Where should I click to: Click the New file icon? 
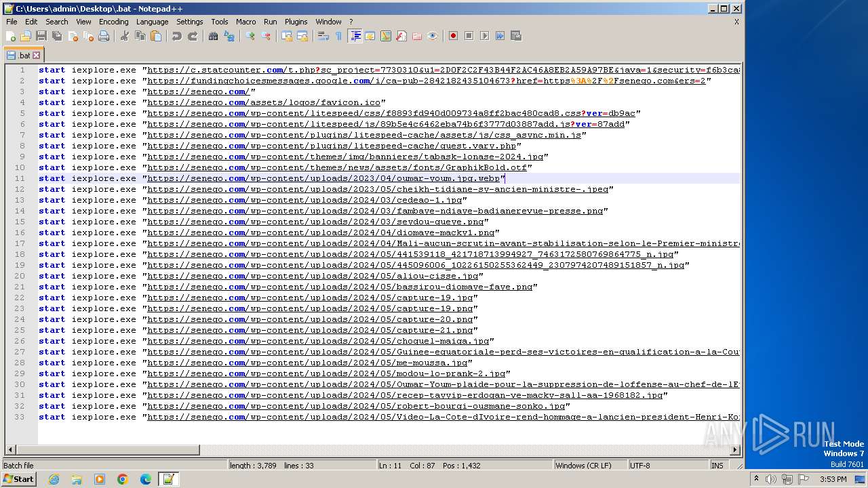[11, 36]
